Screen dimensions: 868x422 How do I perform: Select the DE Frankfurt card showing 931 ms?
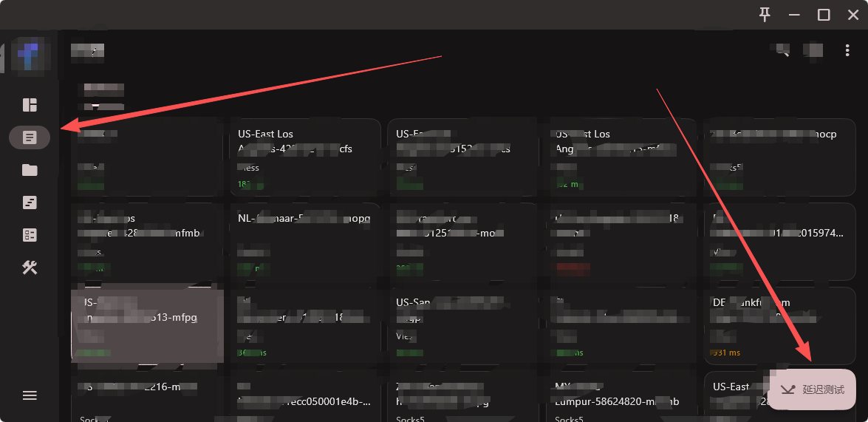[780, 326]
